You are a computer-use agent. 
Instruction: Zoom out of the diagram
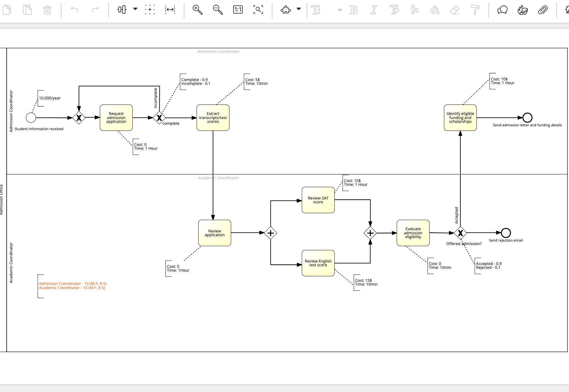tap(218, 10)
